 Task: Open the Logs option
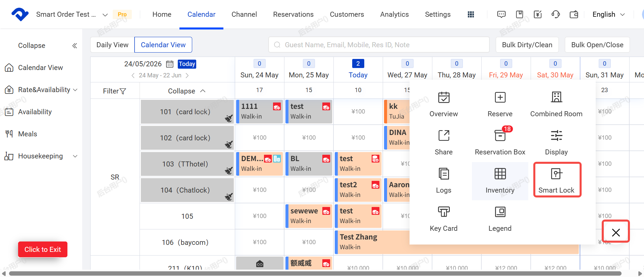coord(443,181)
